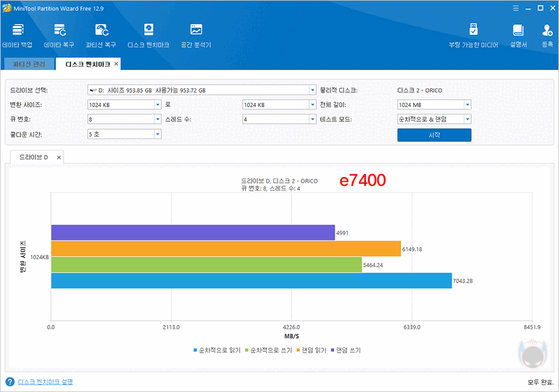This screenshot has height=392, width=559.
Task: Click the 모두 완료 status text
Action: (x=541, y=382)
